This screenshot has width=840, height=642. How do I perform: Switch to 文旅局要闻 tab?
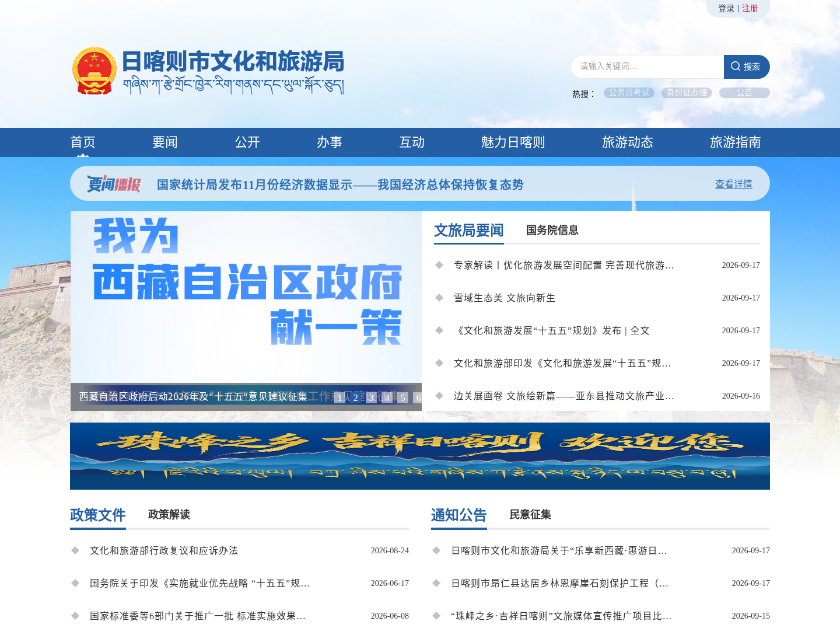click(x=469, y=231)
